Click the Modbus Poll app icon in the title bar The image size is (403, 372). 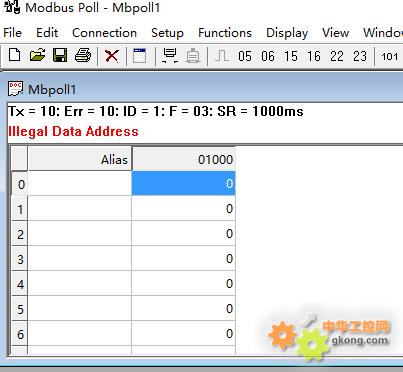[x=12, y=7]
